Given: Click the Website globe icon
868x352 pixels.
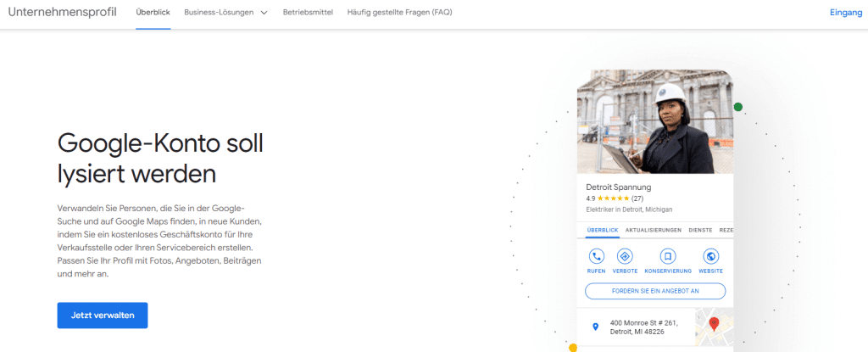Looking at the screenshot, I should point(711,256).
